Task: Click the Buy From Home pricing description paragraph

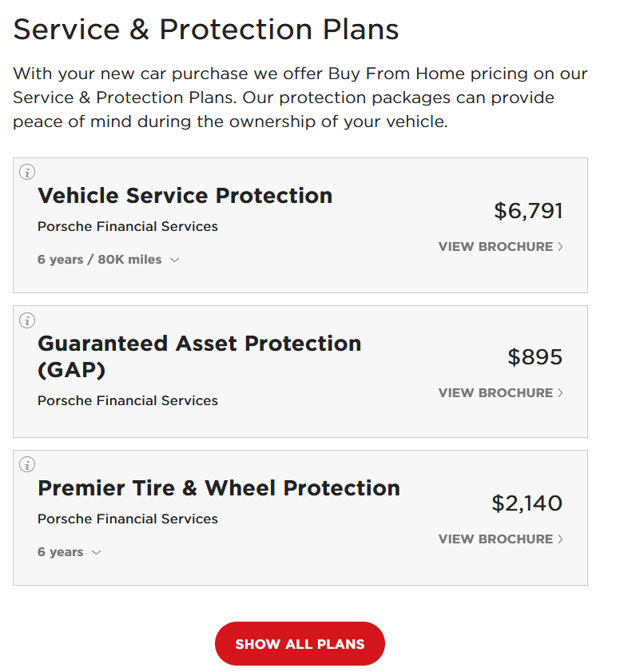Action: 300,97
